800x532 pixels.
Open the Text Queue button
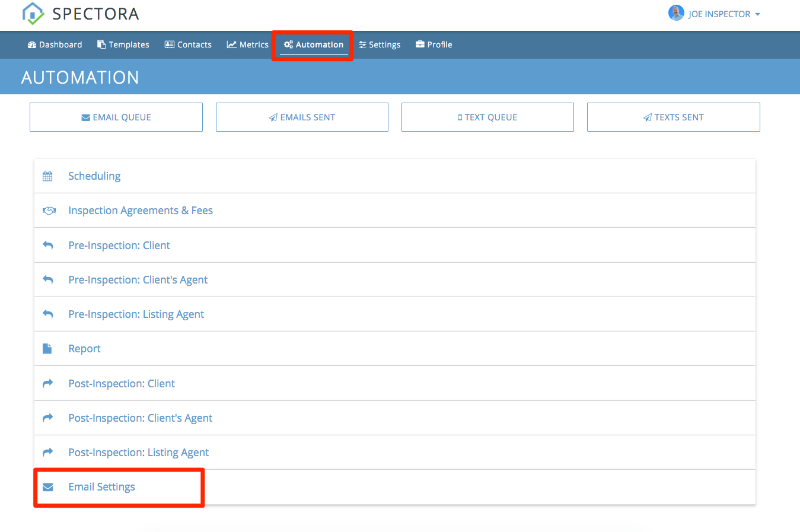487,117
